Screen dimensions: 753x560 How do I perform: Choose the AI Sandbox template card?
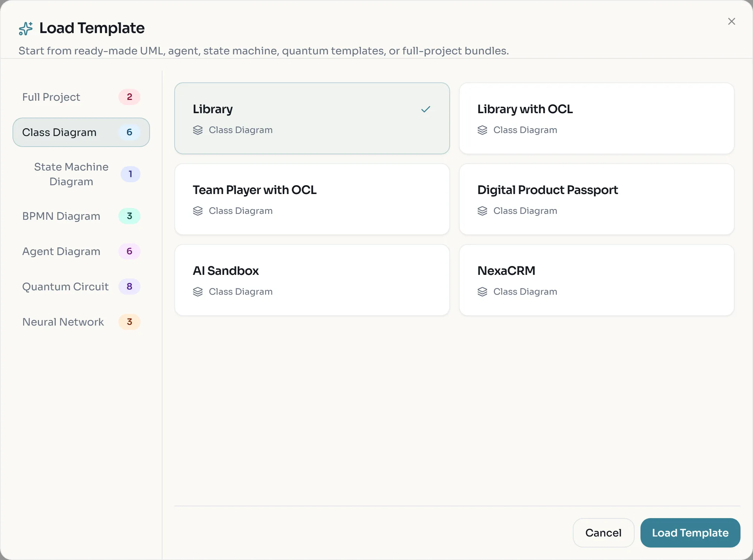point(312,280)
